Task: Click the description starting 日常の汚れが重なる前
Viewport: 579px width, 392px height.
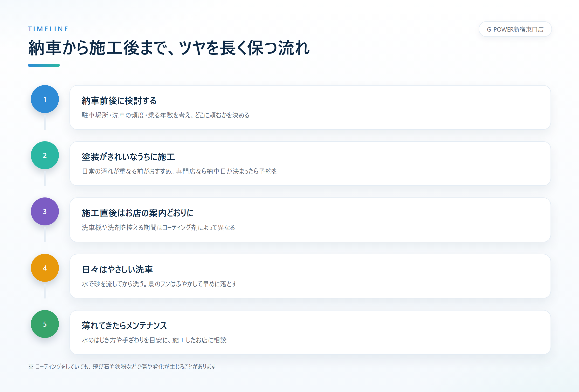Action: coord(179,171)
